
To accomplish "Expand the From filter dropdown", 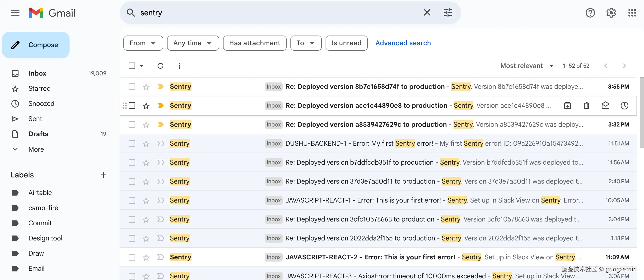I will (143, 43).
